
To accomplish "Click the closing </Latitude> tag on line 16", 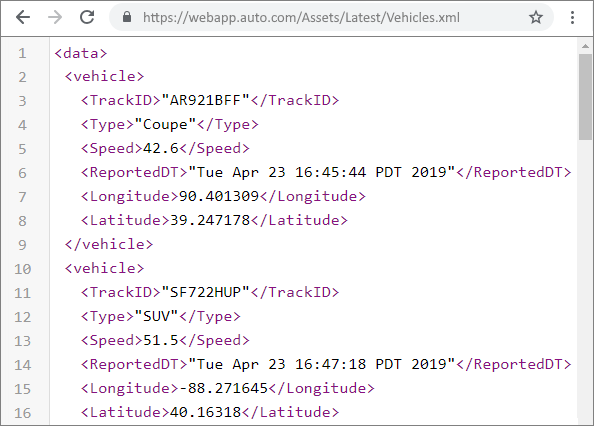I will click(290, 412).
